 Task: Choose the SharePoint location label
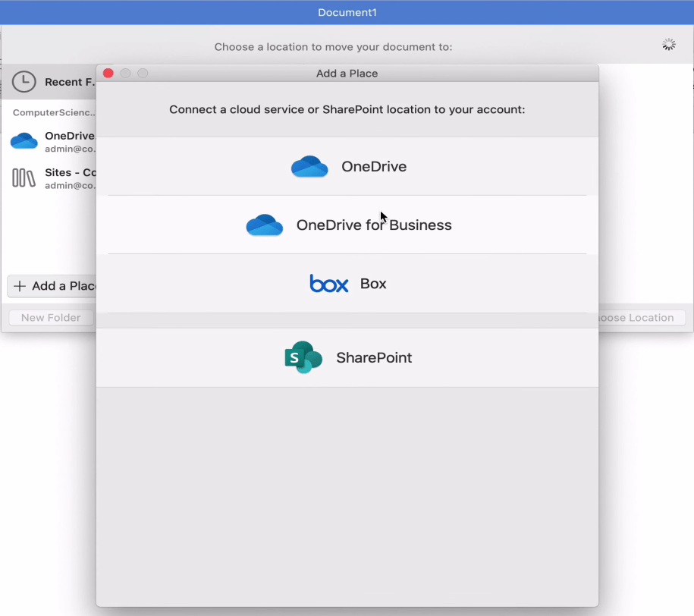point(374,357)
